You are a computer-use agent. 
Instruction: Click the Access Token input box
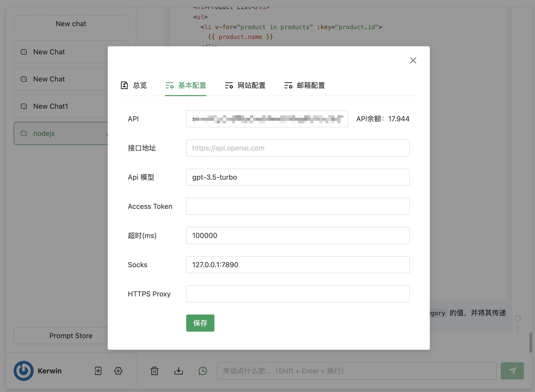(298, 206)
